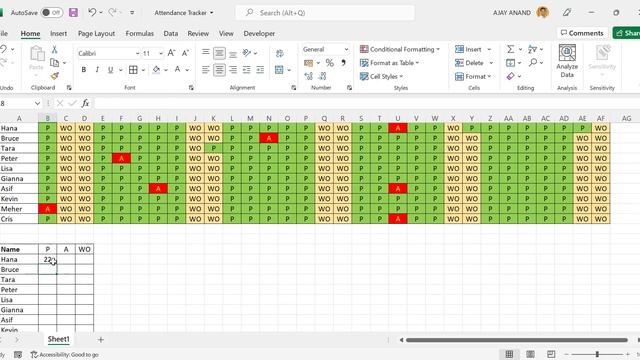Click the Comments button
Screen dimensions: 640x360
coord(582,33)
